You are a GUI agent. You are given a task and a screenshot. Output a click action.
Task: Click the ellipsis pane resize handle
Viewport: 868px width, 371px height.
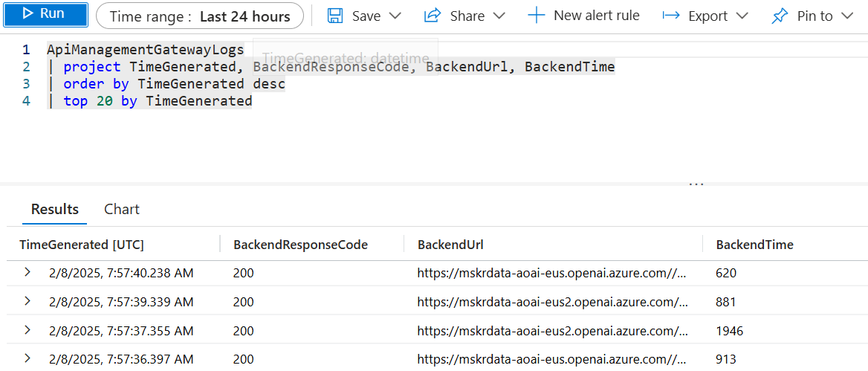pos(696,184)
